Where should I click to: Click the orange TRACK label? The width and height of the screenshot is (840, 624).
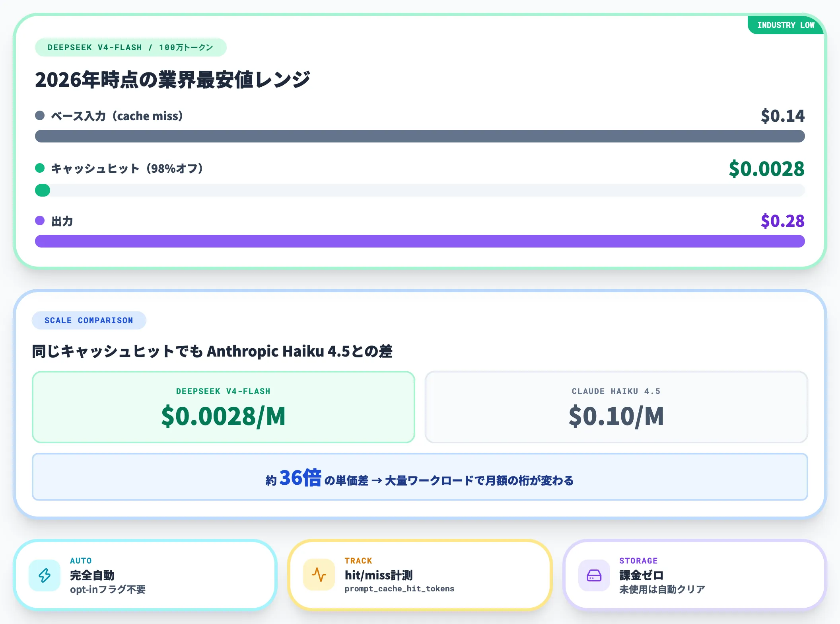tap(358, 561)
